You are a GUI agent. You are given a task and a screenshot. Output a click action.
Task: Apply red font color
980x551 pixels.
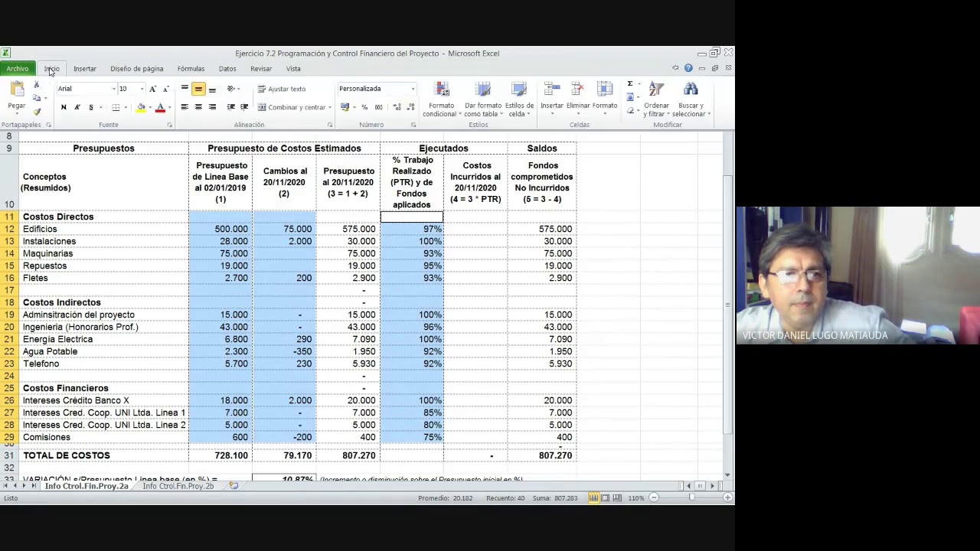(x=160, y=107)
